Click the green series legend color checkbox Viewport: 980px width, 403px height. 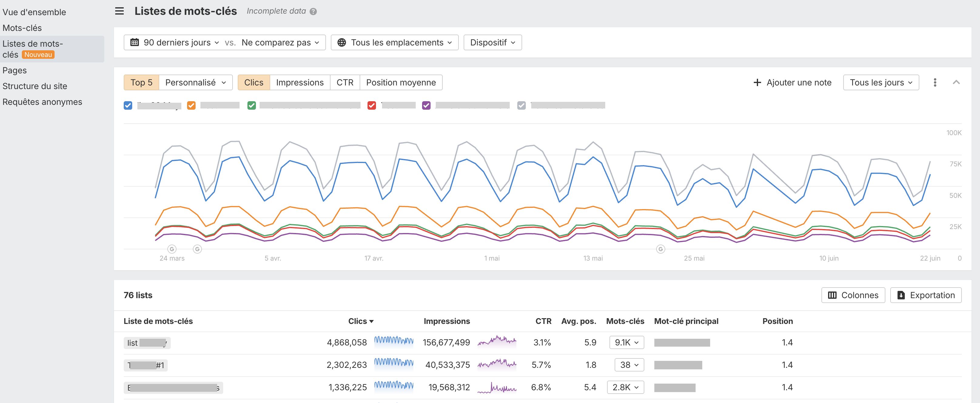pyautogui.click(x=251, y=105)
